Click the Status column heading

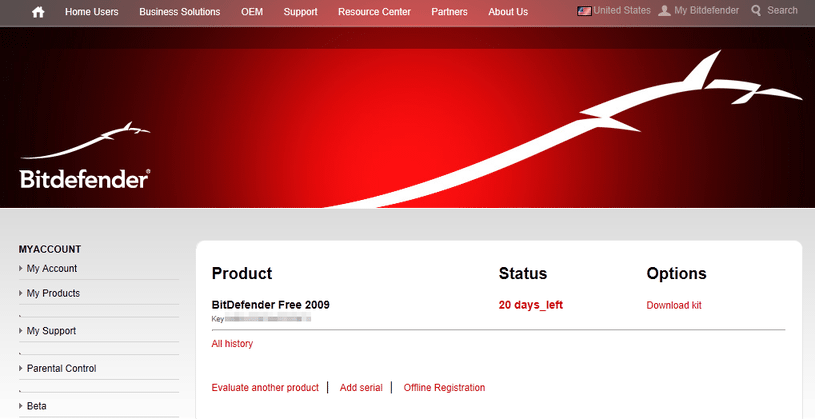point(522,273)
